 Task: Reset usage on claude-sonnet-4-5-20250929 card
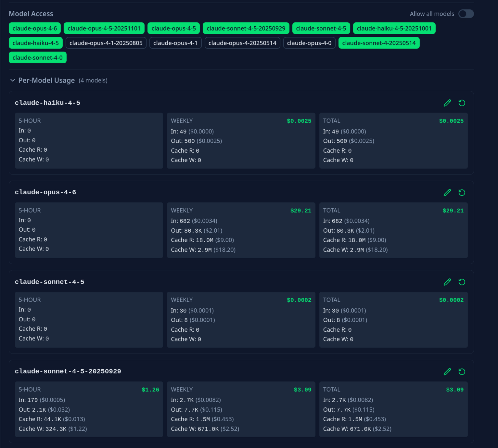(462, 372)
